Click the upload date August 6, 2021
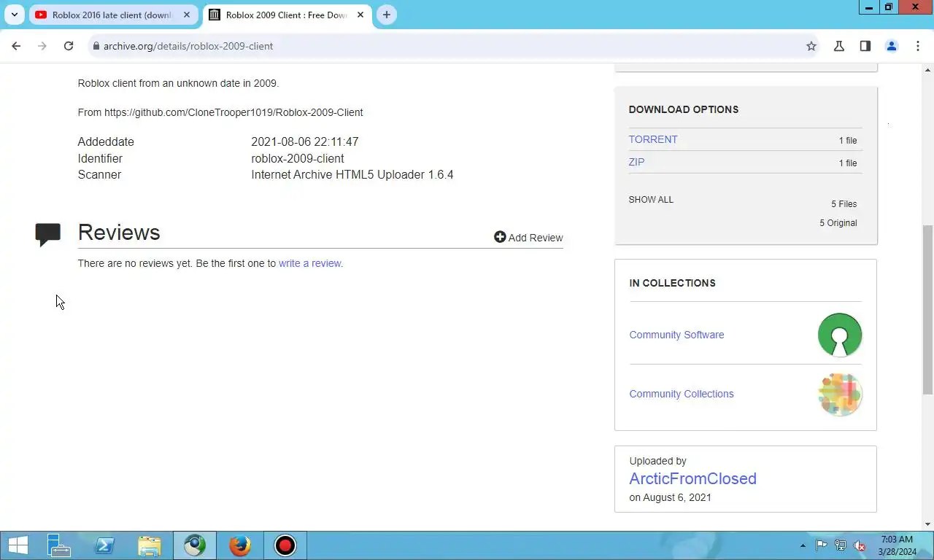The height and width of the screenshot is (560, 934). click(677, 497)
